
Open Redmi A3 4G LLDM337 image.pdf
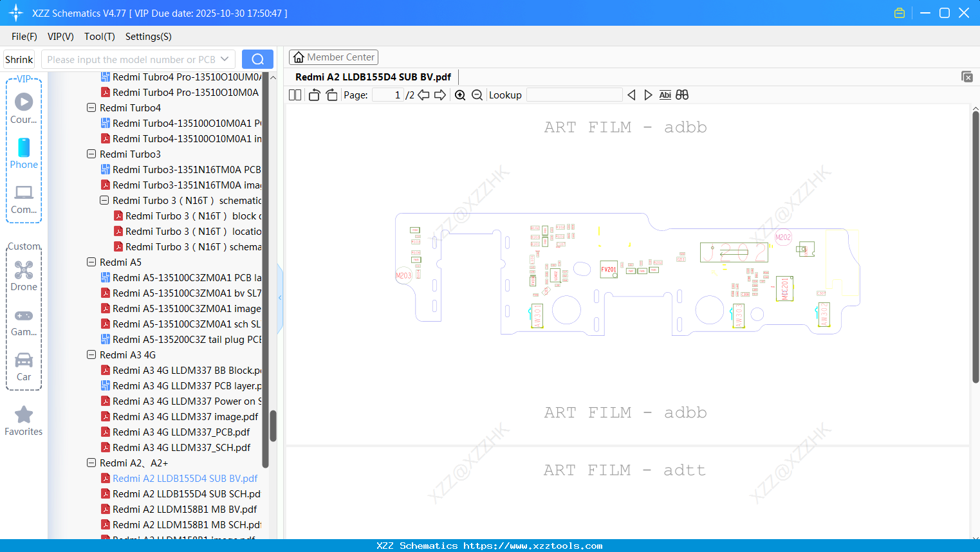pos(180,417)
